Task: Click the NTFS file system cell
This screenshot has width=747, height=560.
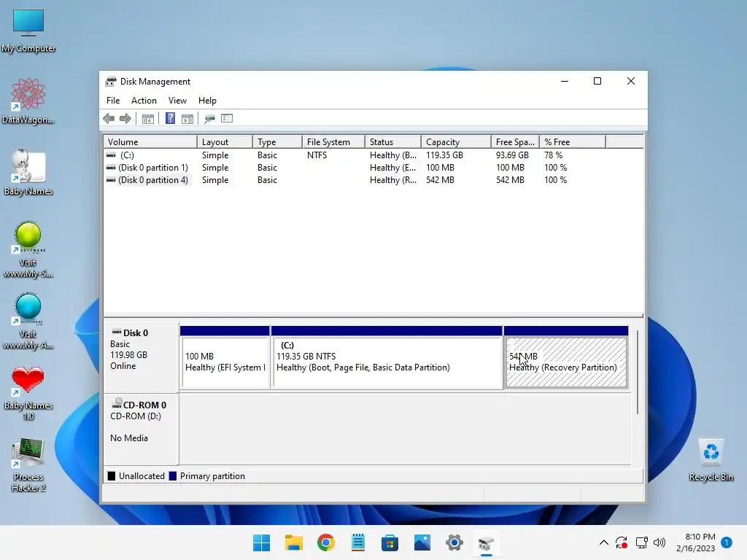Action: coord(317,155)
